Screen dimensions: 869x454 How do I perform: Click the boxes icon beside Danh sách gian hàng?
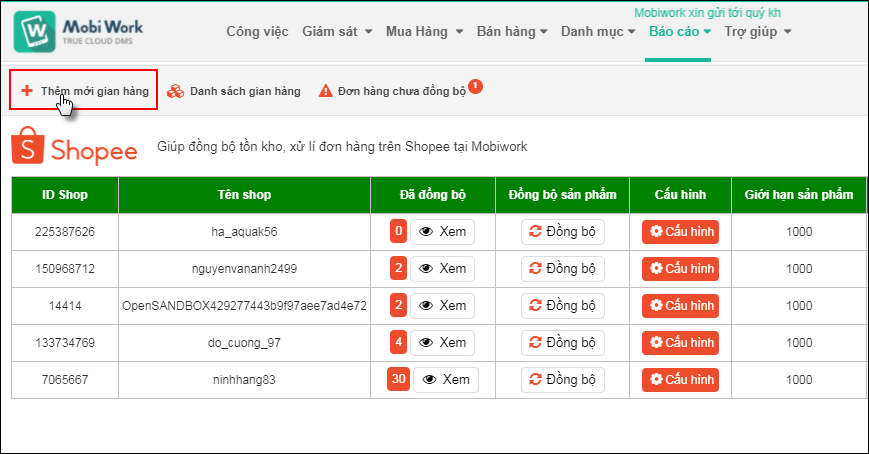[x=176, y=91]
